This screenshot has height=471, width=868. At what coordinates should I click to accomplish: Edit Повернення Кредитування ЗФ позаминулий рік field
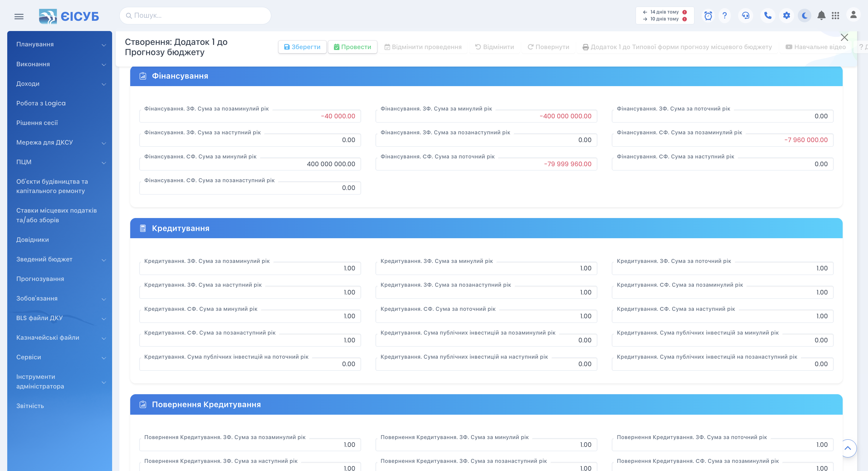pos(250,445)
